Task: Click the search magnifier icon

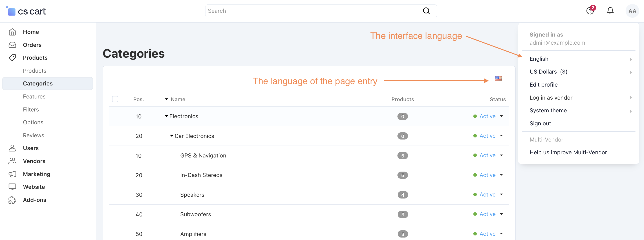Action: (426, 11)
